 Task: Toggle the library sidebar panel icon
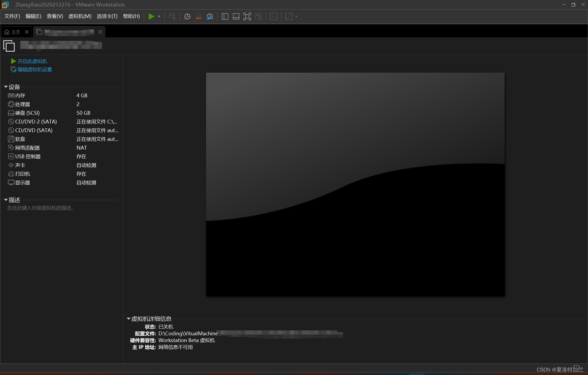(225, 17)
